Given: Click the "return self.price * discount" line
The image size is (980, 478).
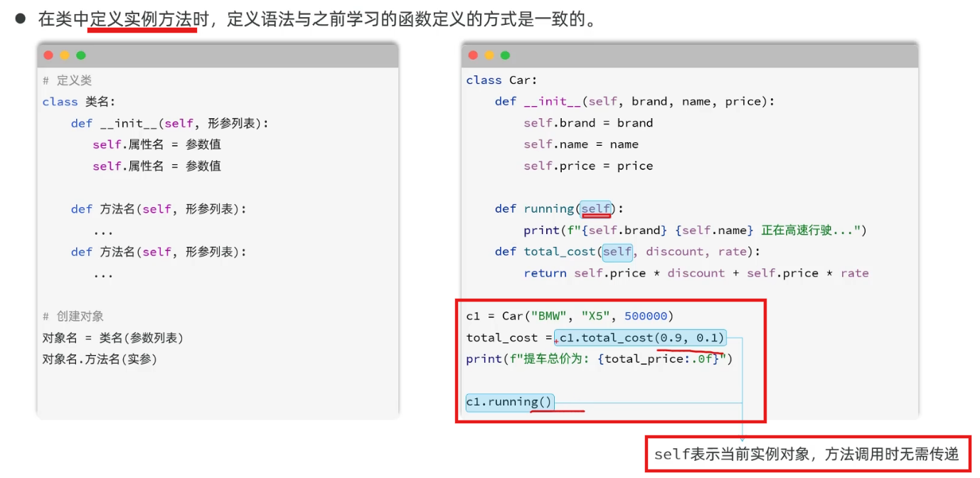Looking at the screenshot, I should [x=696, y=273].
